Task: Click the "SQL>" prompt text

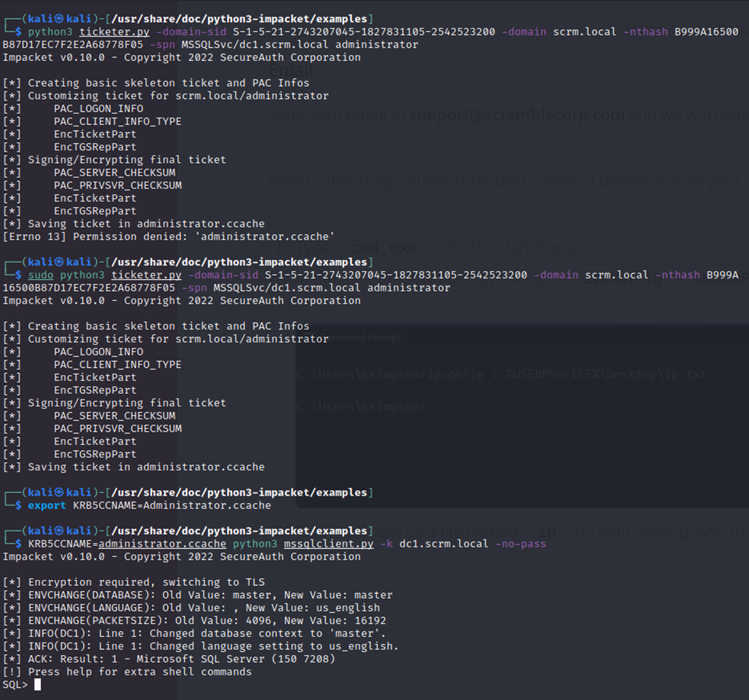Action: pyautogui.click(x=15, y=685)
